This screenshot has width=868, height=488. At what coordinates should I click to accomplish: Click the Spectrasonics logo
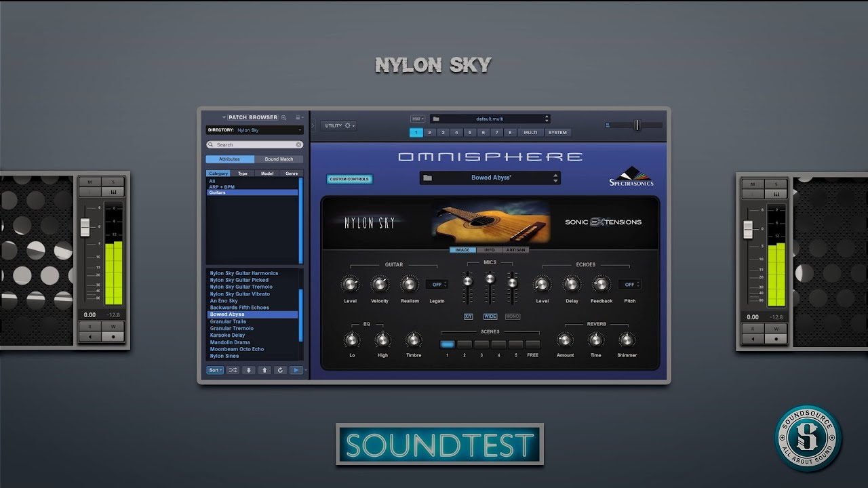coord(631,176)
